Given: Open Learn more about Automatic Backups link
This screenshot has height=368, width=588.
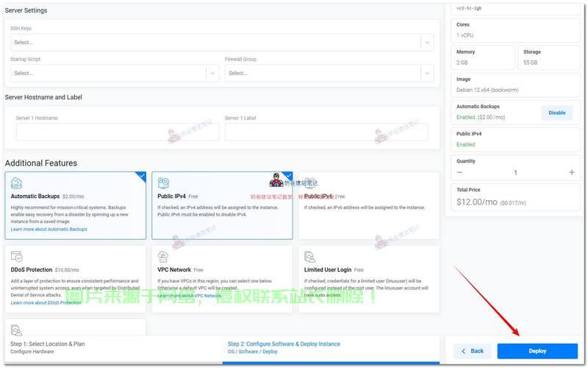Looking at the screenshot, I should [x=49, y=230].
